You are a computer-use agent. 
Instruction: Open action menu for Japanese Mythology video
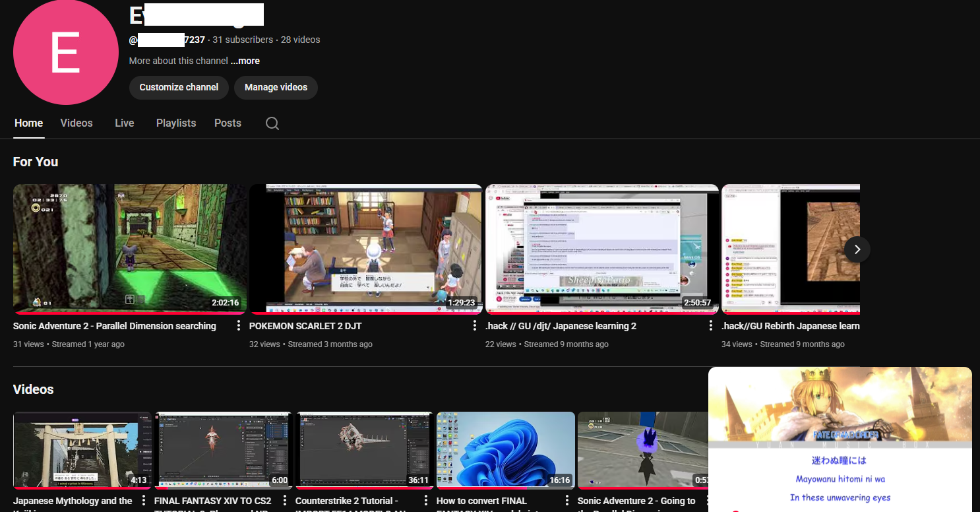click(144, 501)
